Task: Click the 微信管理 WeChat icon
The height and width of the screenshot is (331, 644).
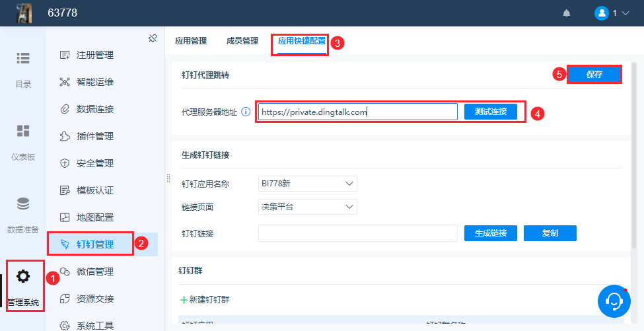Action: click(x=65, y=272)
